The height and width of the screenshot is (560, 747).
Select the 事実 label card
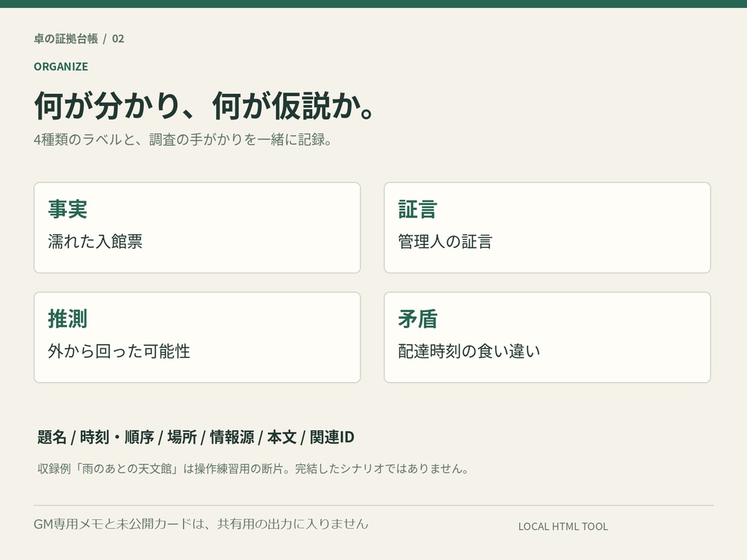[x=197, y=227]
